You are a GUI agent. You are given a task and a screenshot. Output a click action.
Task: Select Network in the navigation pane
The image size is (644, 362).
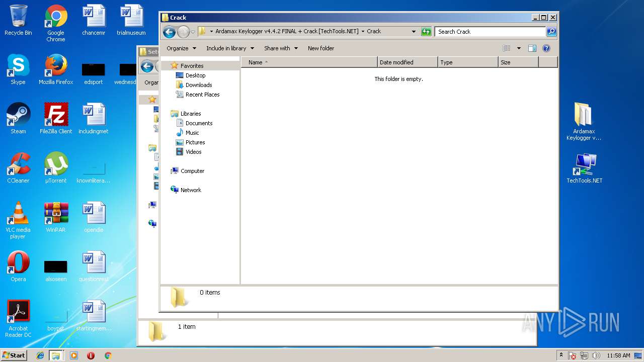(x=191, y=190)
